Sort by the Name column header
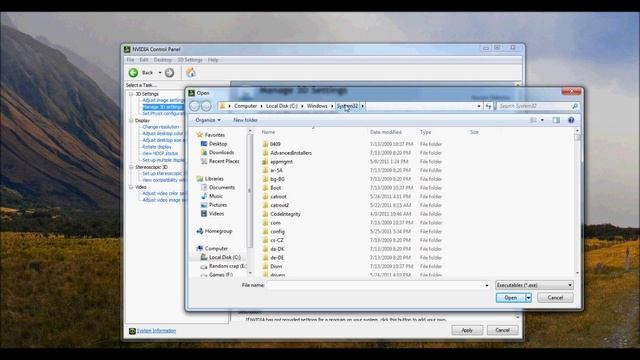The image size is (640, 360). point(268,132)
